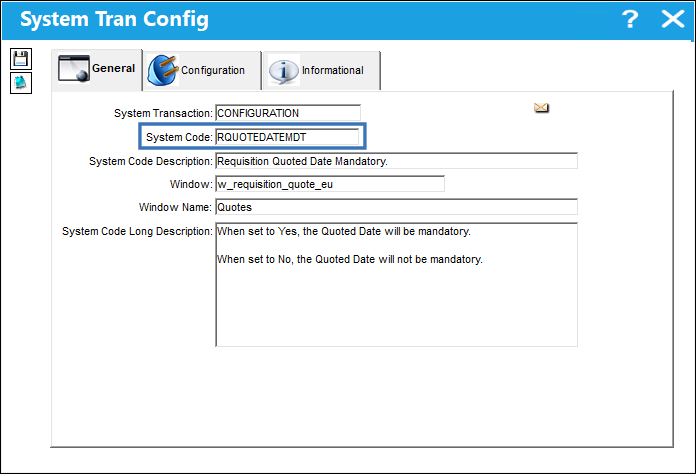Switch to the Configuration tab
The image size is (696, 474).
click(202, 71)
